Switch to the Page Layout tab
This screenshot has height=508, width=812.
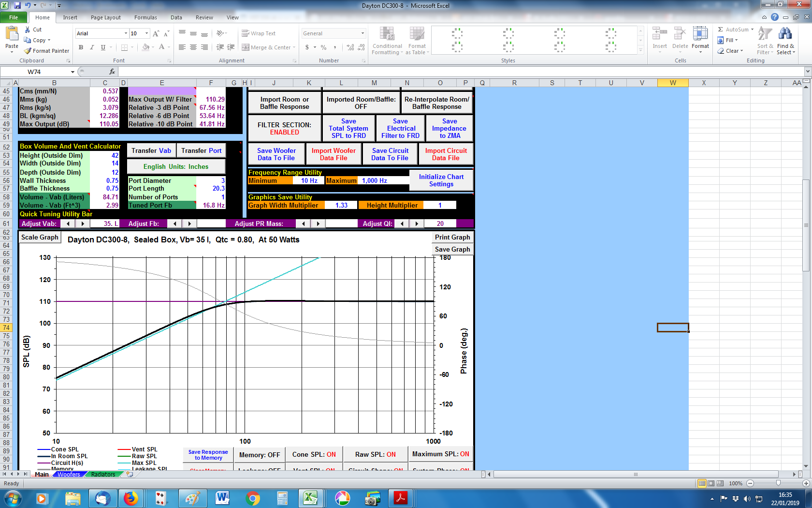click(x=106, y=17)
